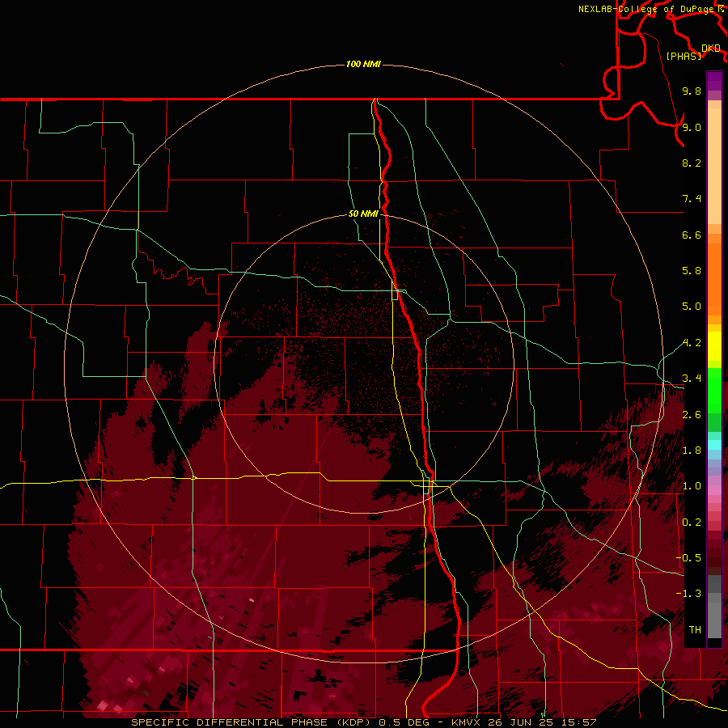Click the 0.5 DEG elevation text
Screen dimensions: 728x728
tap(406, 722)
